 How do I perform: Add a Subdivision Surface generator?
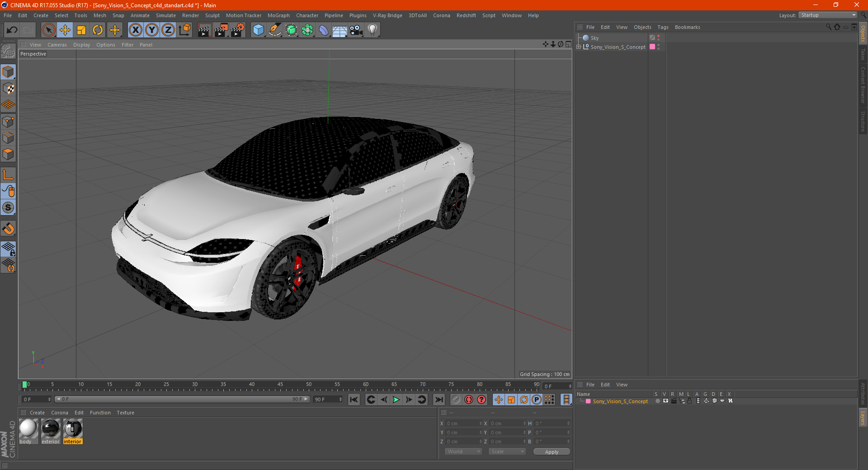coord(291,30)
